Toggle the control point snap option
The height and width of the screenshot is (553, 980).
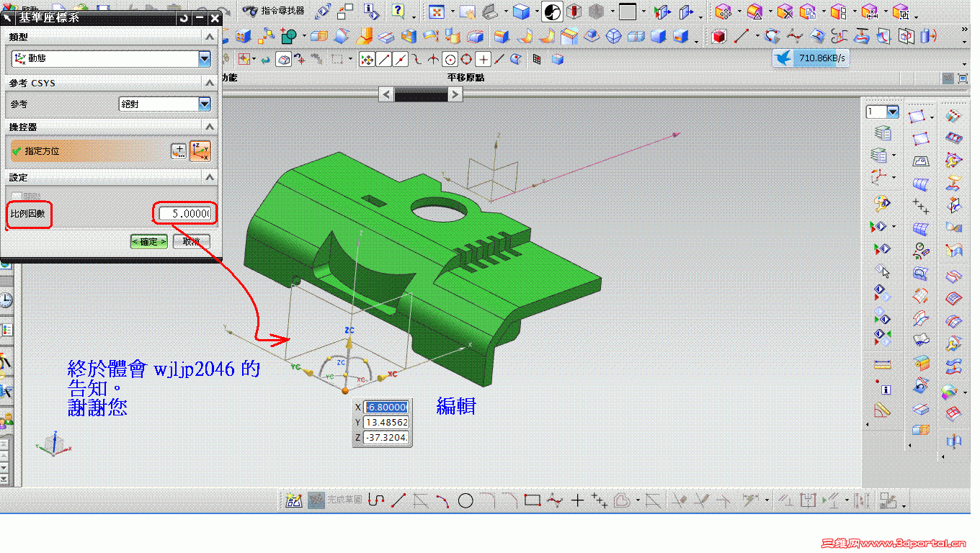tap(416, 59)
